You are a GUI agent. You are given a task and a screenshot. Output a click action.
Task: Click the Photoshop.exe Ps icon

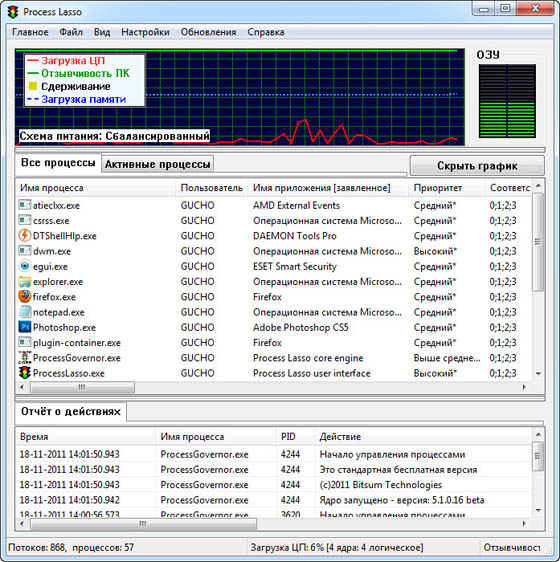point(25,327)
